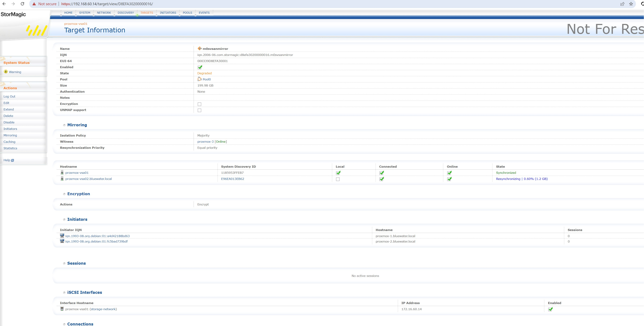Viewport: 644px width, 326px height.
Task: Click the Degraded state value
Action: point(204,73)
